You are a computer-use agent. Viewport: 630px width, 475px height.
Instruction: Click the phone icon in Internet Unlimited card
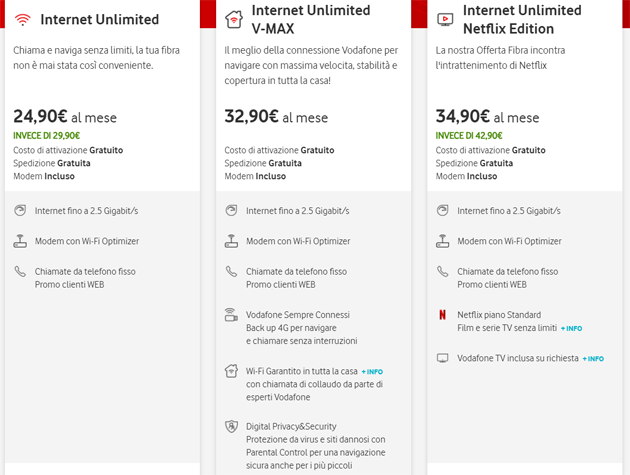coord(20,271)
